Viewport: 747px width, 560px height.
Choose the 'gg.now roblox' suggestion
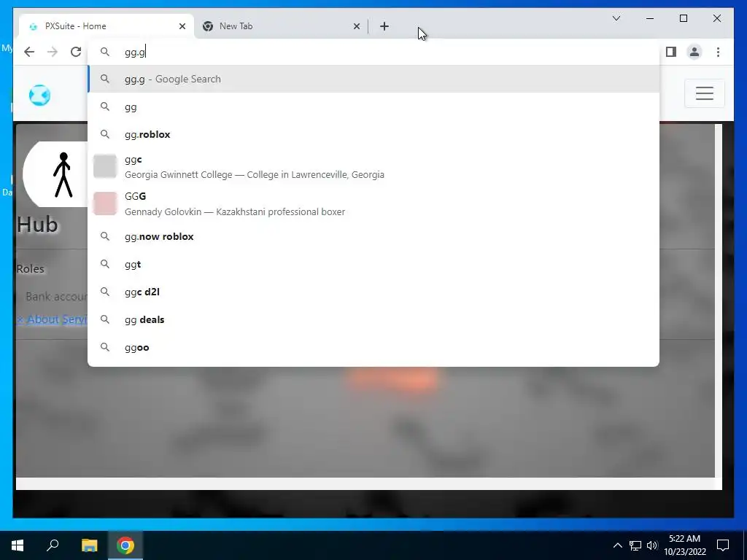(x=373, y=237)
